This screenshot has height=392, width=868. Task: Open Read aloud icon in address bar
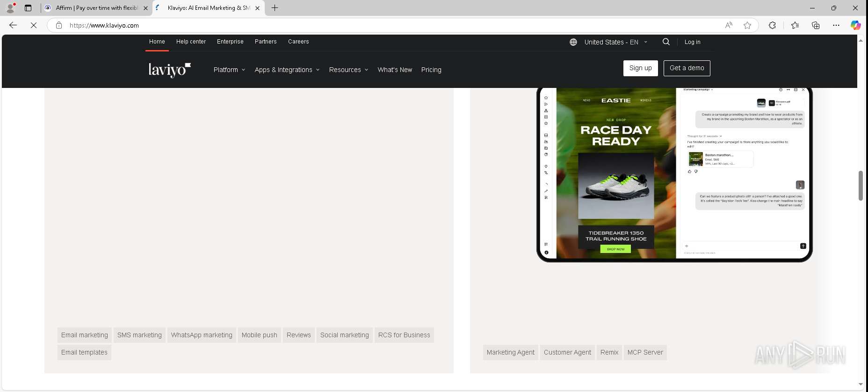point(729,25)
